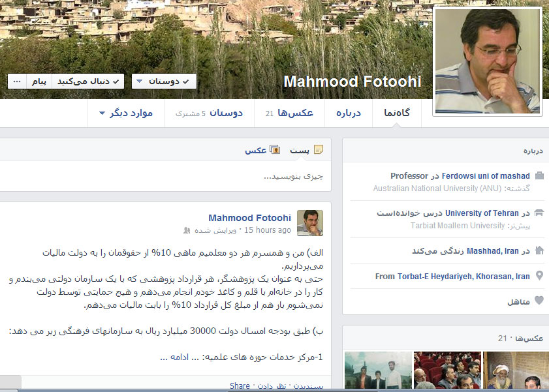Open the auditorium audience photo thumbnail
Screen dimensions: 549x392
tap(447, 370)
